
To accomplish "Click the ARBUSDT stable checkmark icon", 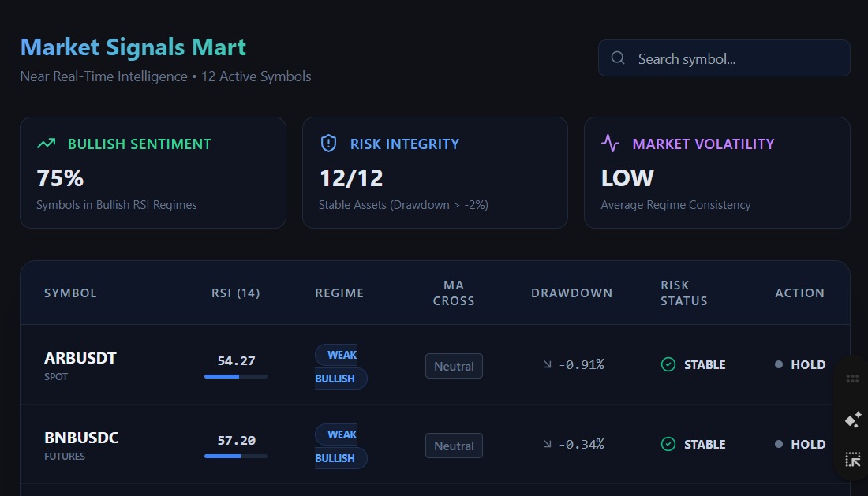I will click(668, 364).
